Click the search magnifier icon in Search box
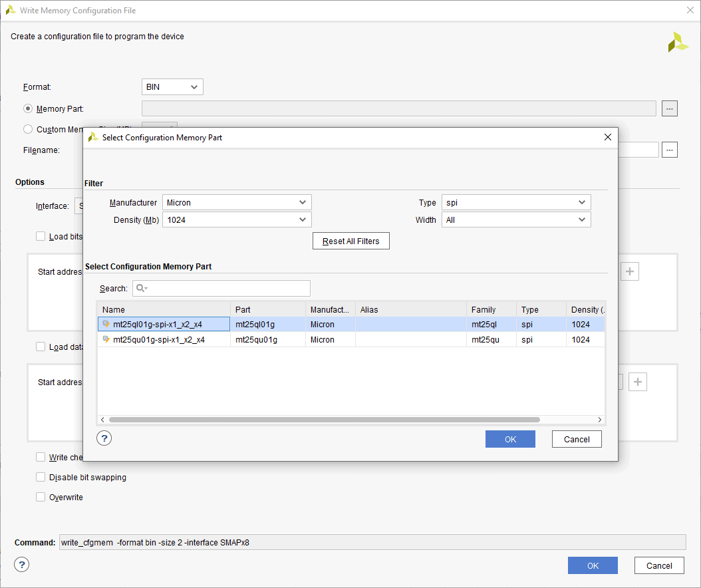The width and height of the screenshot is (701, 588). coord(141,288)
